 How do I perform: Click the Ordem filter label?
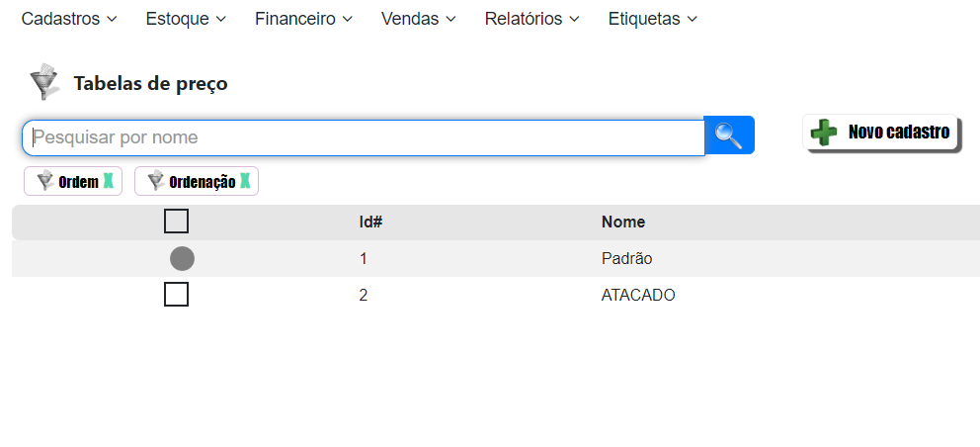pos(78,182)
